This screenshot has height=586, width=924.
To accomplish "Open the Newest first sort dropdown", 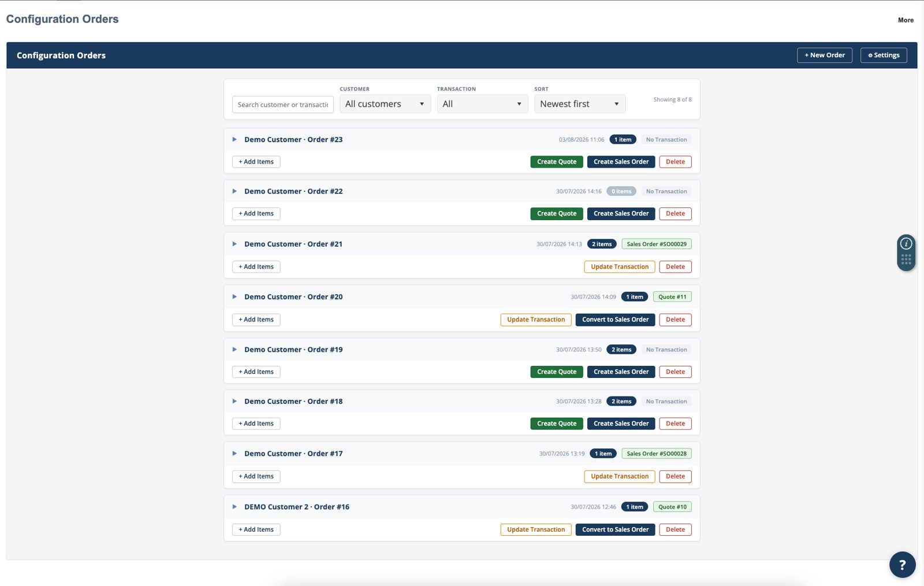I will click(580, 104).
